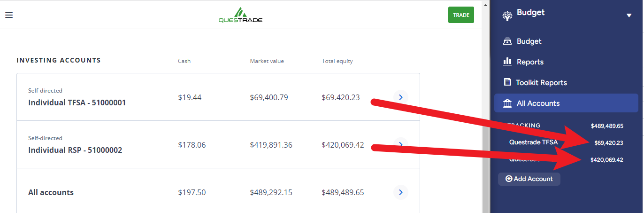This screenshot has height=213, width=644.
Task: Select the Questrade TFSA tracking account
Action: tap(533, 142)
